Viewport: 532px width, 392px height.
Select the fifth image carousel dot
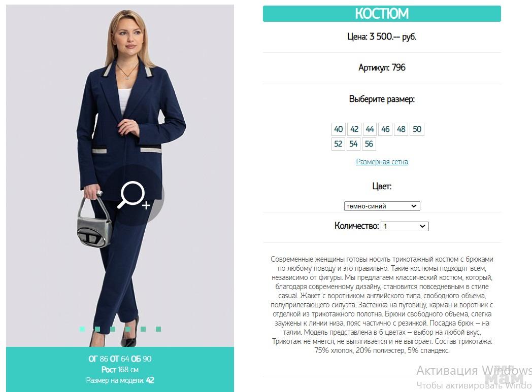(x=143, y=329)
